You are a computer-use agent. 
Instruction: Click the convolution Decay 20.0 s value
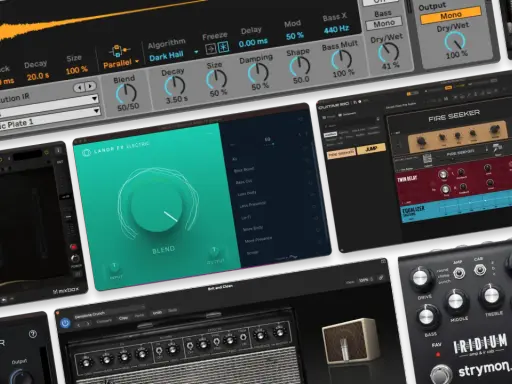point(38,76)
